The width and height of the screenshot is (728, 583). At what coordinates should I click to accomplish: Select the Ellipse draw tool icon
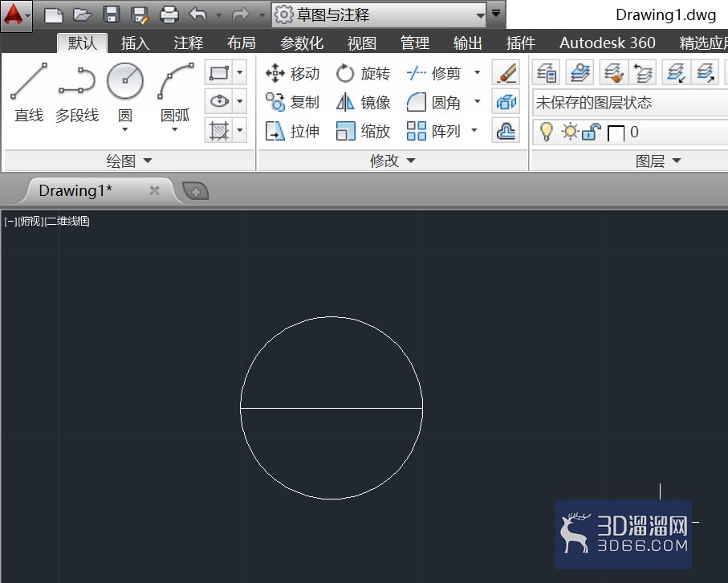[219, 101]
